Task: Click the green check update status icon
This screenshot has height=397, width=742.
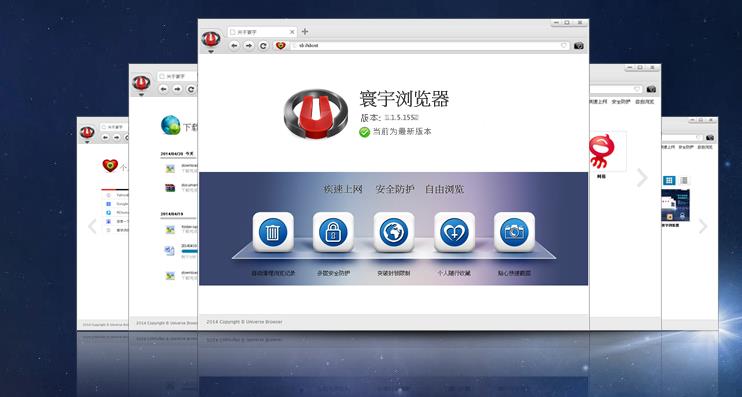Action: coord(364,132)
